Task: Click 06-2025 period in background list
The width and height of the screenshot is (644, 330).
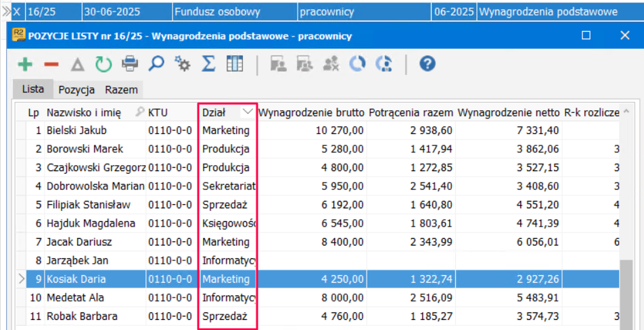Action: point(454,12)
